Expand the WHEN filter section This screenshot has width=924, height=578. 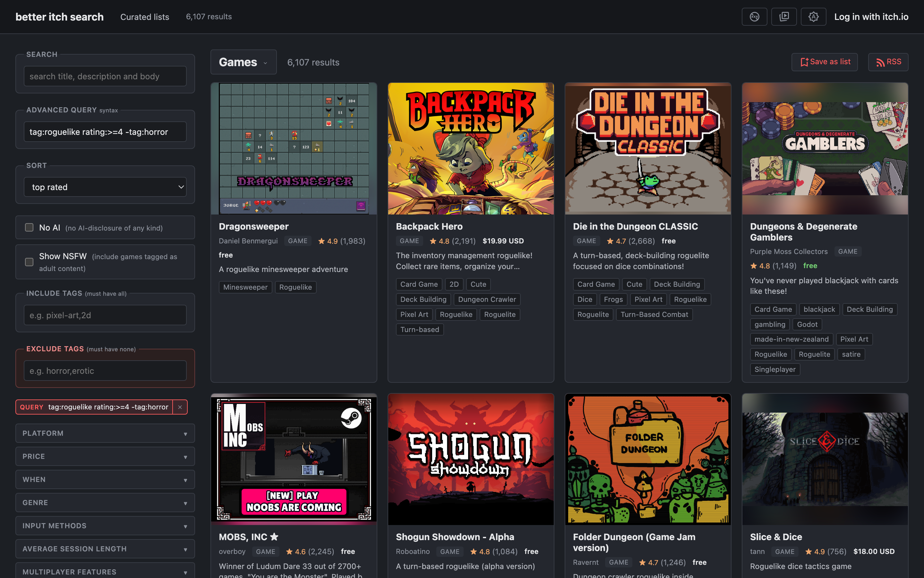coord(105,479)
